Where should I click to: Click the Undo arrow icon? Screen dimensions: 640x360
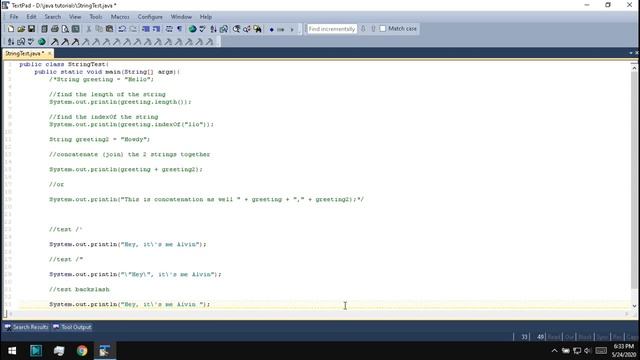click(122, 29)
